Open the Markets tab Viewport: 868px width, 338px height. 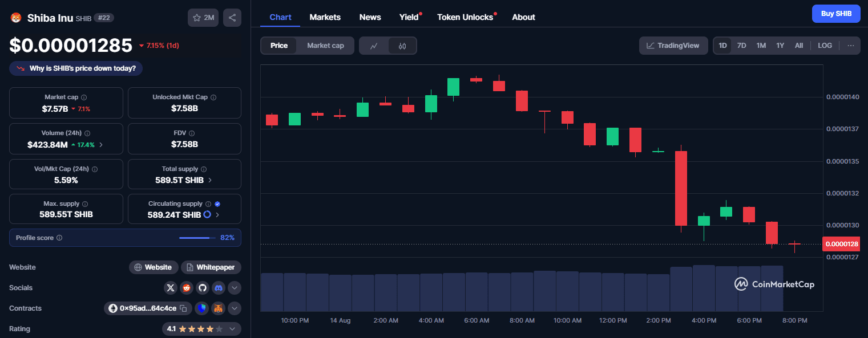coord(325,17)
